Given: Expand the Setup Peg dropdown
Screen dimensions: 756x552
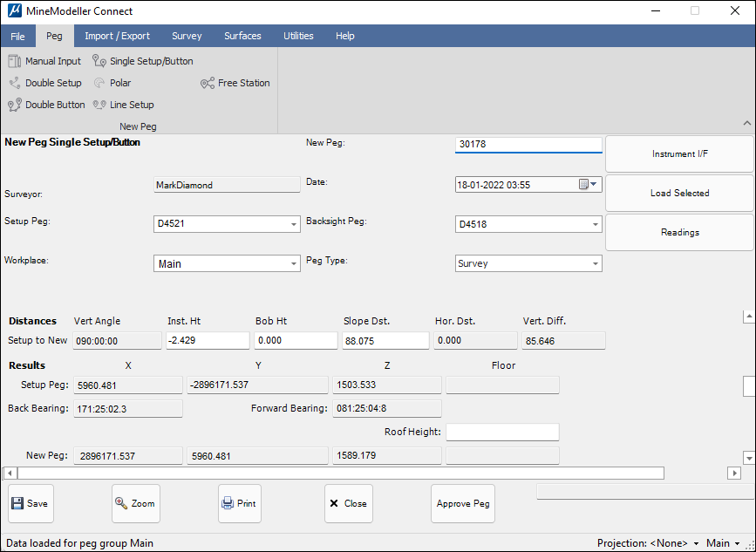Looking at the screenshot, I should [x=294, y=224].
